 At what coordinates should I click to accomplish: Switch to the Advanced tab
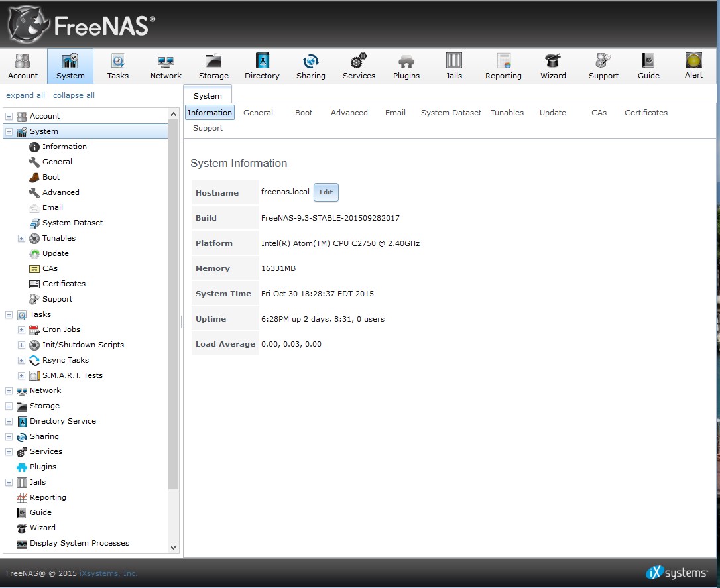(349, 113)
